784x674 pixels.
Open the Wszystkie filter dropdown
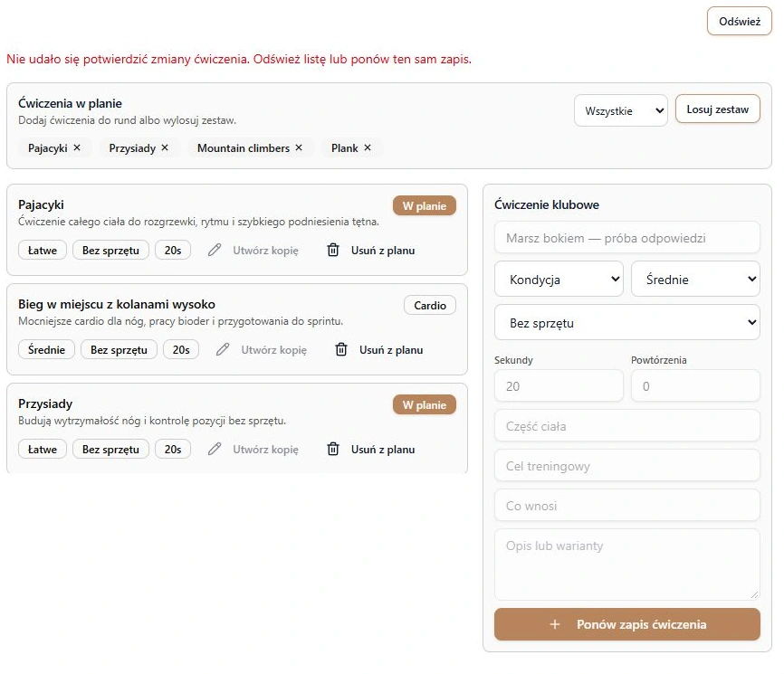coord(620,110)
